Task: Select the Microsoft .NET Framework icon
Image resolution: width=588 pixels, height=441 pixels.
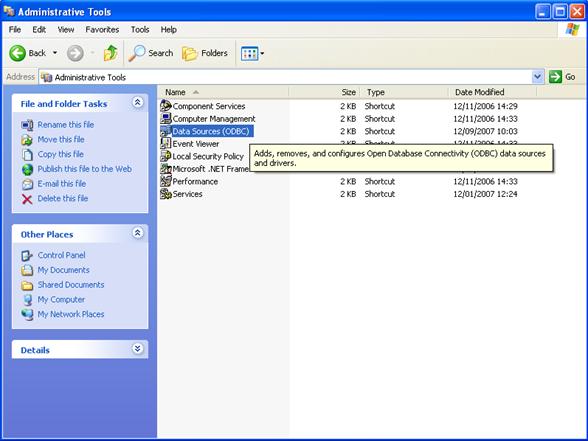Action: click(165, 169)
